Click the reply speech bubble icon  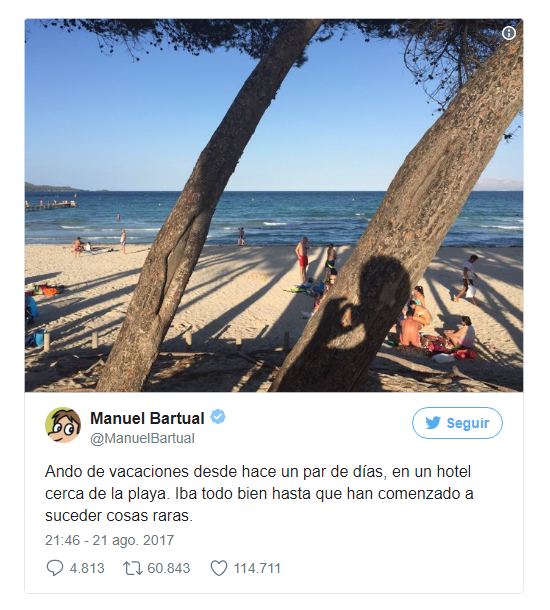(54, 568)
